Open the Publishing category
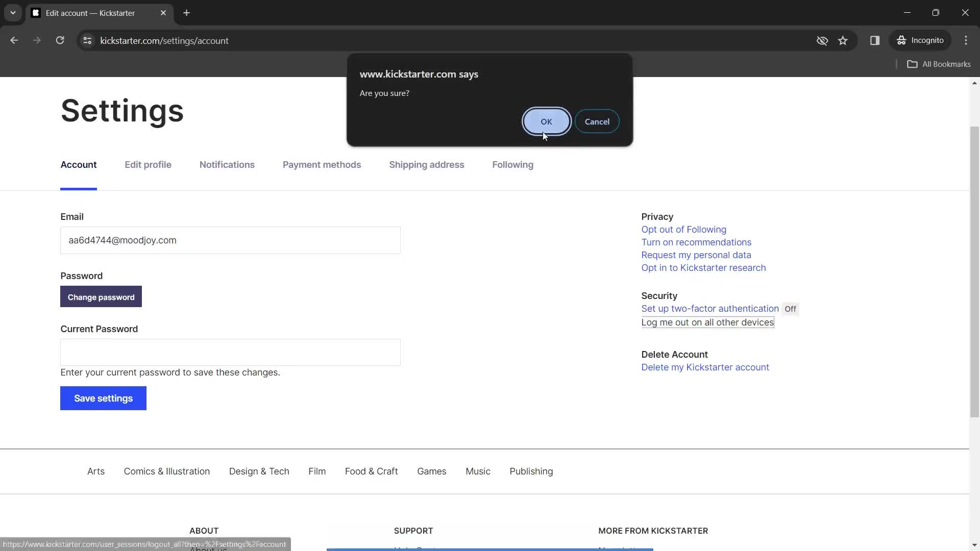The image size is (980, 551). pyautogui.click(x=531, y=471)
